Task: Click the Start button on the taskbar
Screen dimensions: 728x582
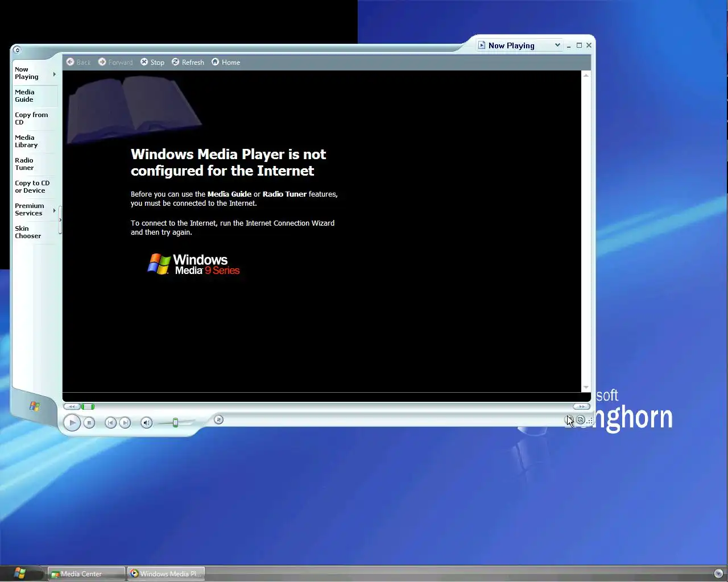Action: point(20,573)
